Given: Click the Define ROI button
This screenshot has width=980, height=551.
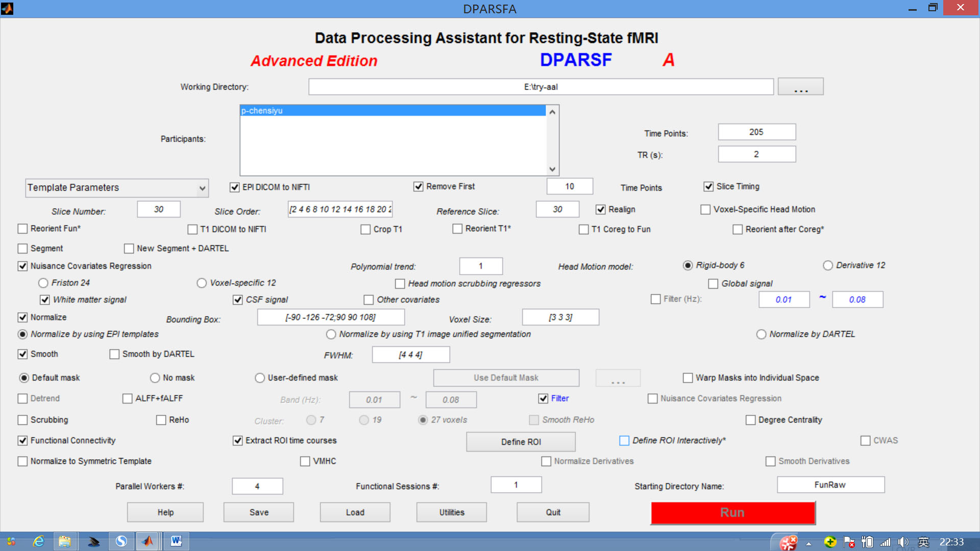Looking at the screenshot, I should point(521,442).
